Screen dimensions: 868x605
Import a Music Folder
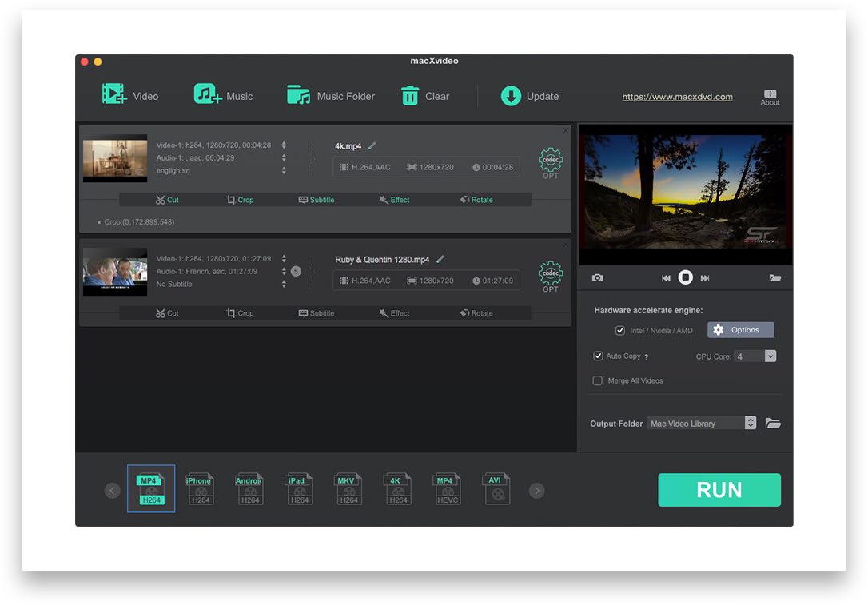tap(330, 95)
